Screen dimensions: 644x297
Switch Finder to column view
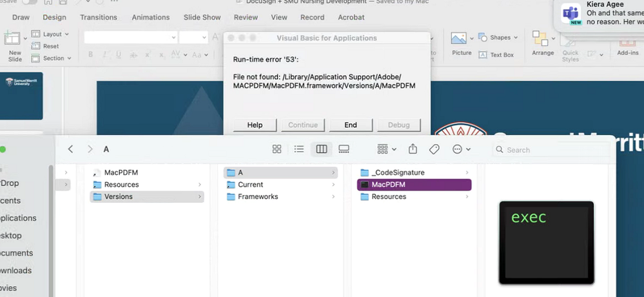(322, 149)
